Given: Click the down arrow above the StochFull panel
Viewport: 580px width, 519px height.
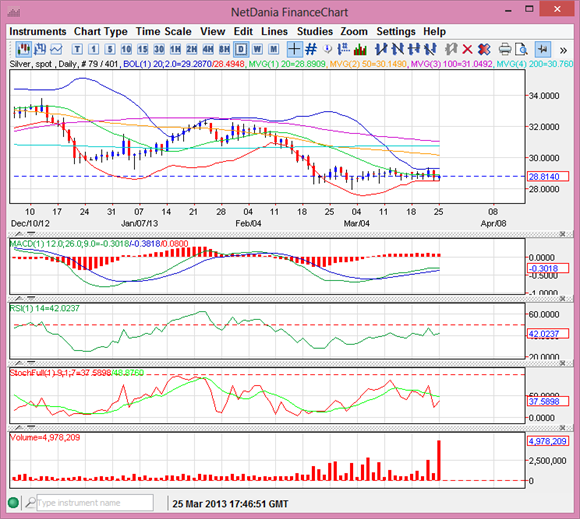Looking at the screenshot, I should pyautogui.click(x=31, y=363).
